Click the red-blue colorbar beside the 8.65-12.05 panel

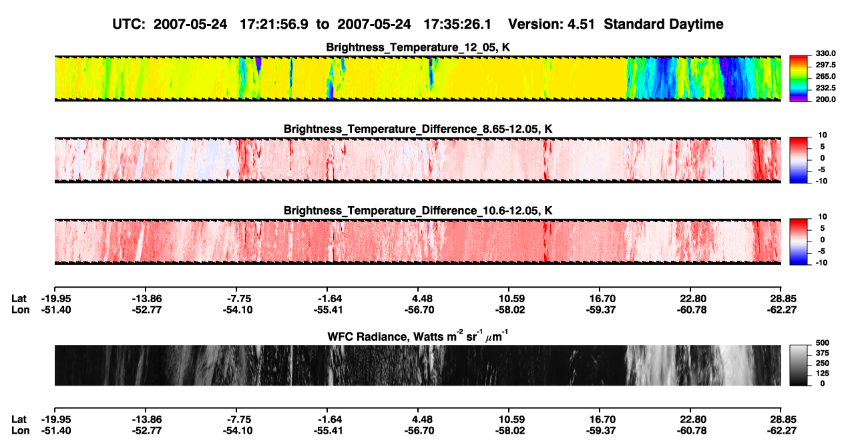[799, 159]
